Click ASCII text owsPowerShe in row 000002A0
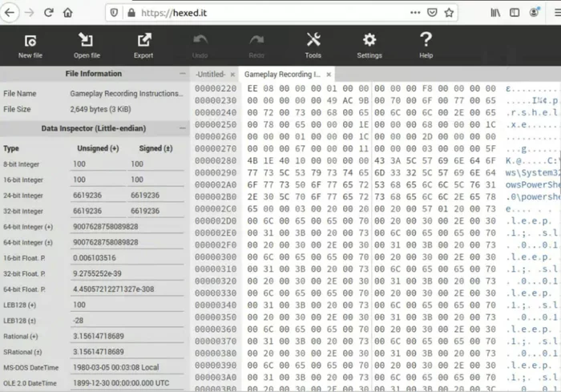Viewport: 561px width, 392px height. click(532, 184)
